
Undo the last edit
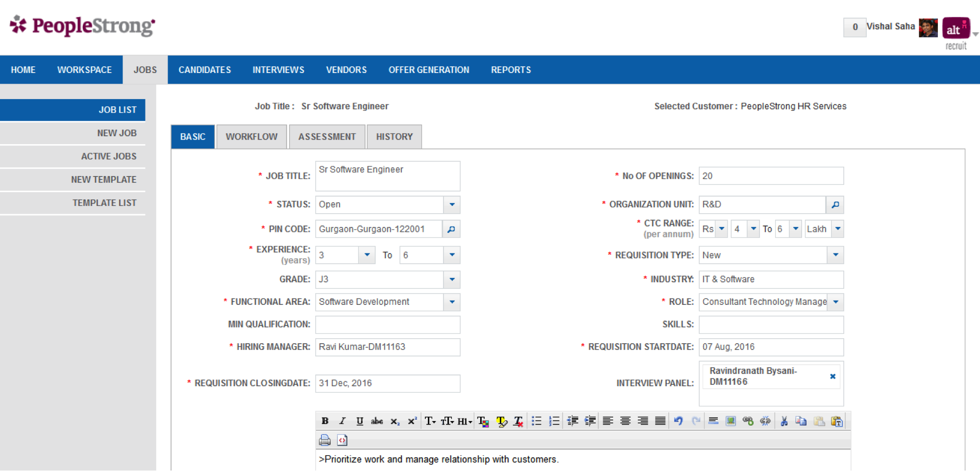[679, 421]
